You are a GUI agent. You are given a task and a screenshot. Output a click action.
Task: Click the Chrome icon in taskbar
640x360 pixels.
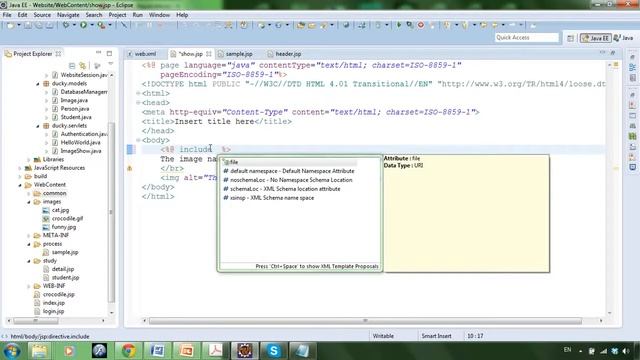tap(129, 351)
